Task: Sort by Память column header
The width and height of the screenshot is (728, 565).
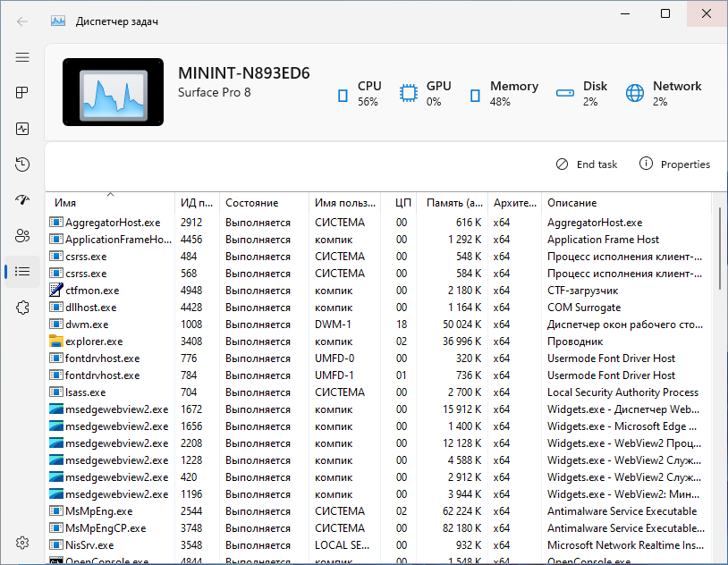Action: [x=453, y=203]
